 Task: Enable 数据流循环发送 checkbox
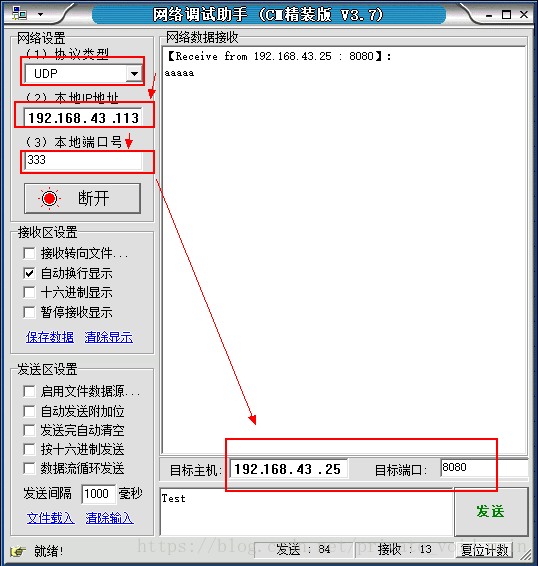coord(29,469)
